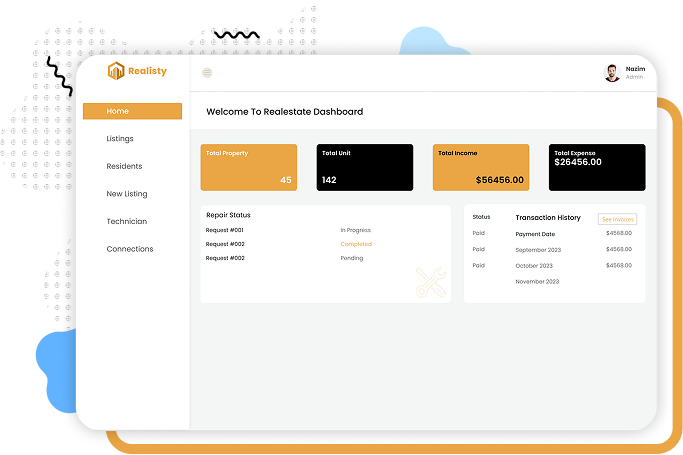Click the See Invoices button
The width and height of the screenshot is (683, 455).
click(617, 219)
